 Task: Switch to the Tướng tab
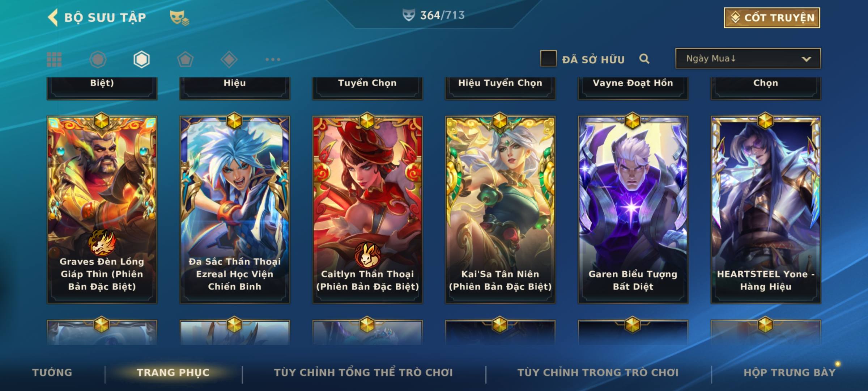[x=52, y=372]
